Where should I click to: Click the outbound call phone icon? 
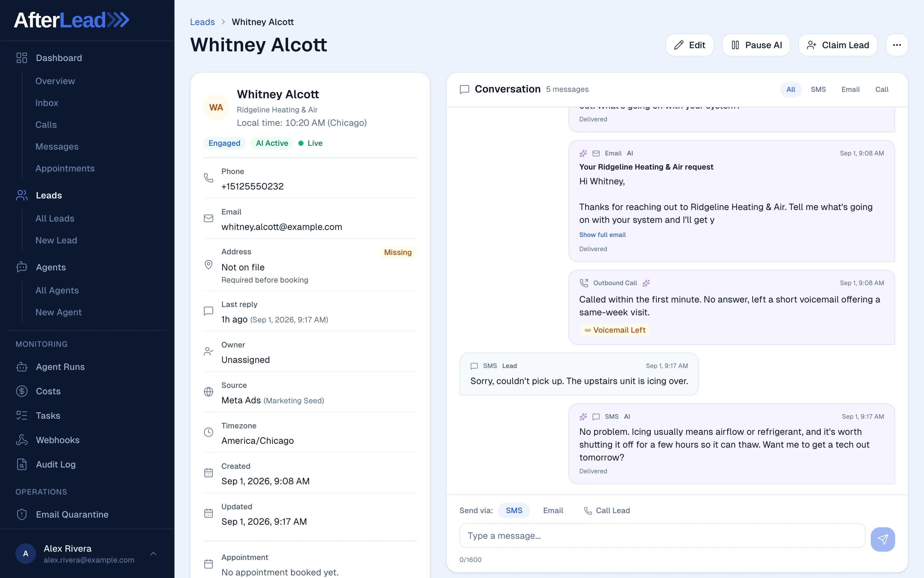[x=584, y=283]
